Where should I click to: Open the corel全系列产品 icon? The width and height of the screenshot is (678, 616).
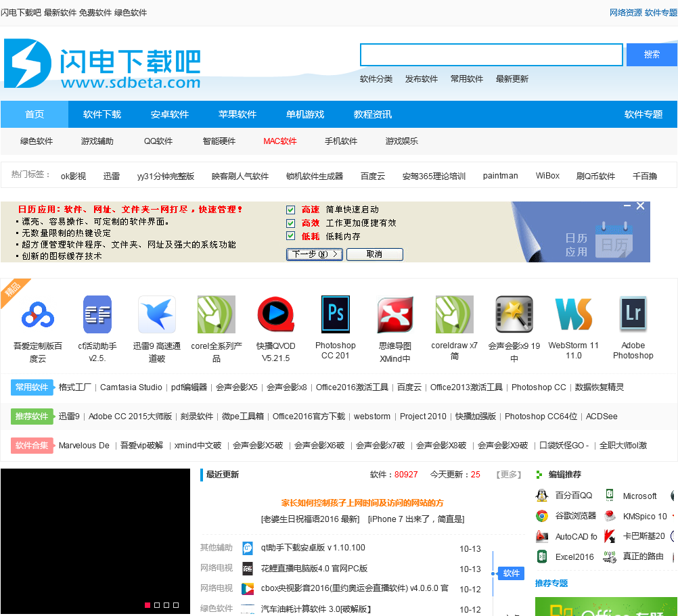pos(217,314)
